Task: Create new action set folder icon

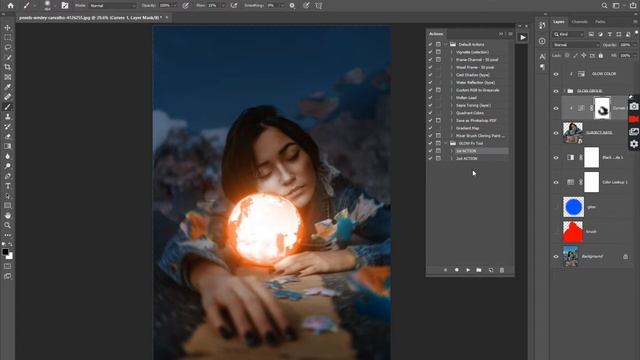Action: [479, 270]
